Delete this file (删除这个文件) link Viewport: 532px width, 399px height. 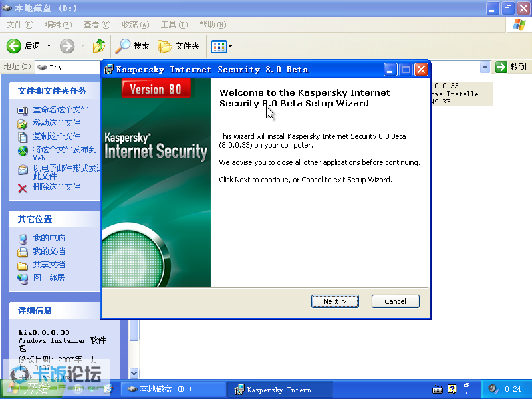click(x=57, y=187)
